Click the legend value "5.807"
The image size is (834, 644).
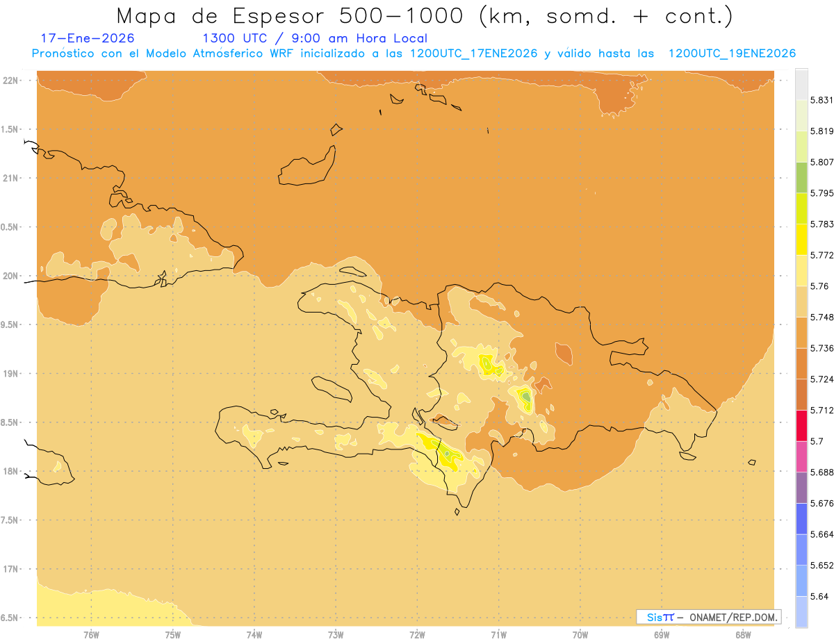tap(821, 162)
